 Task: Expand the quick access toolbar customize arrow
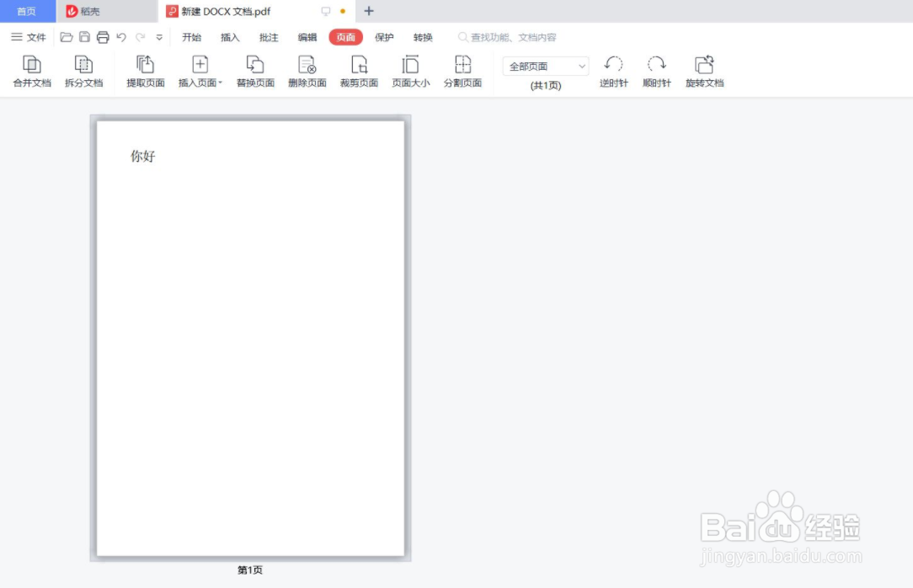coord(159,37)
